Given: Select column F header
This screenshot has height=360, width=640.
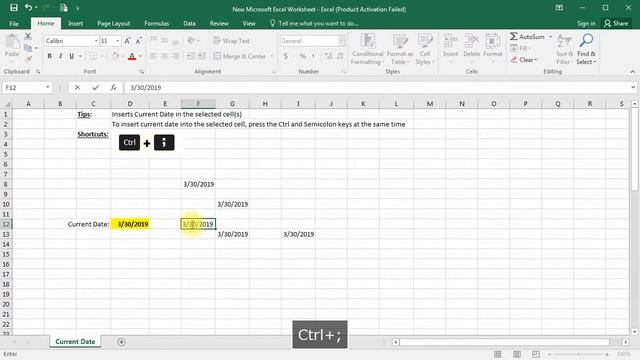Looking at the screenshot, I should click(198, 104).
